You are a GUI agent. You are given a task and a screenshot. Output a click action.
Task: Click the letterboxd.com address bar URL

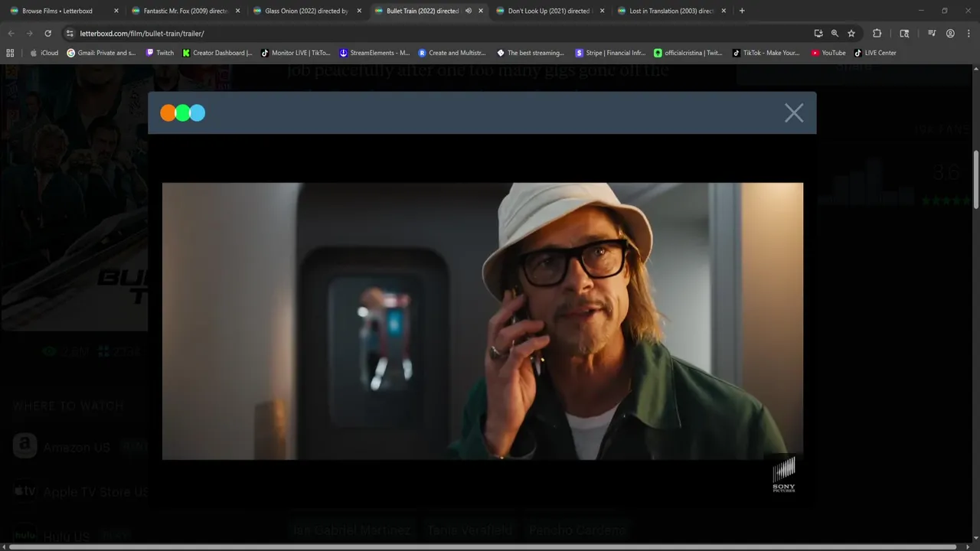(x=142, y=34)
